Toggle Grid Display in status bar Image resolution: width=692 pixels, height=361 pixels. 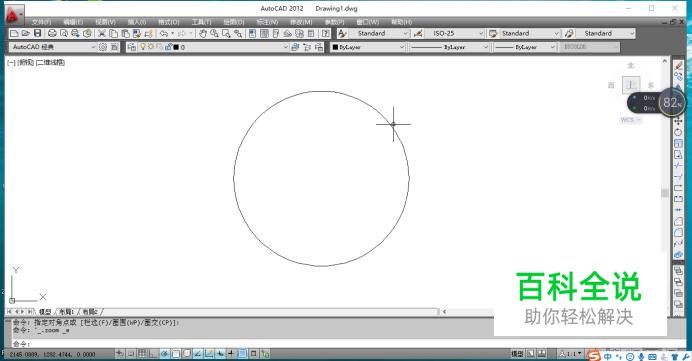(142, 353)
